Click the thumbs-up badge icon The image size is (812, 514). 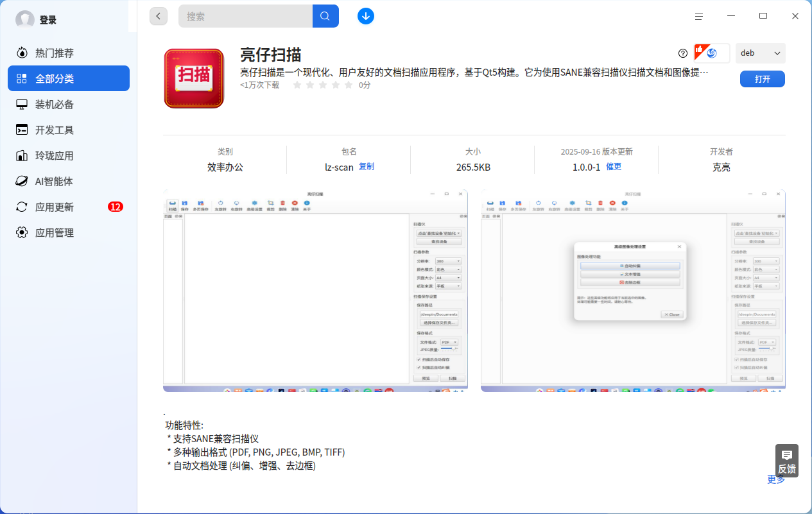point(700,51)
